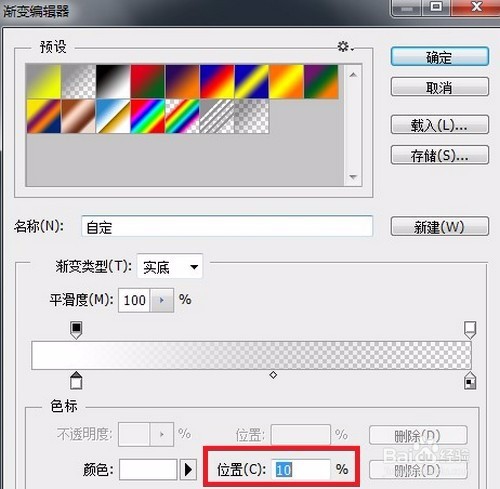
Task: Pick the violet-to-orange gradient preset
Action: coord(182,82)
